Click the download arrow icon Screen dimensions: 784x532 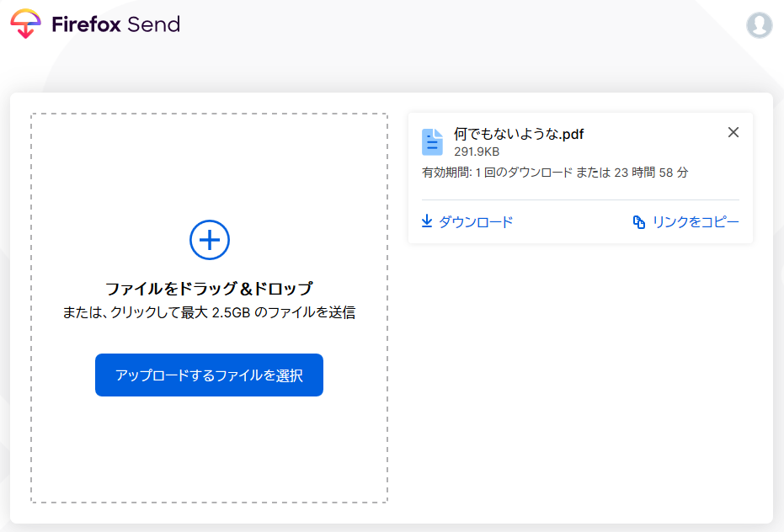point(427,221)
